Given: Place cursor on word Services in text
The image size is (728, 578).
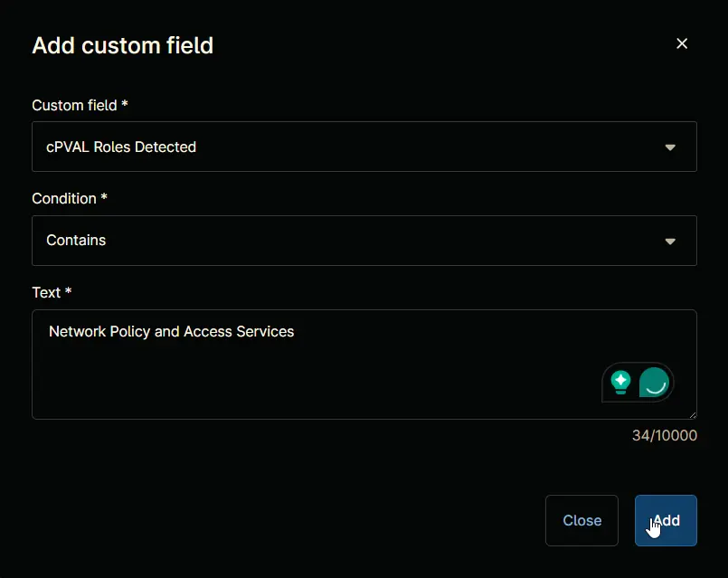Looking at the screenshot, I should pos(265,331).
